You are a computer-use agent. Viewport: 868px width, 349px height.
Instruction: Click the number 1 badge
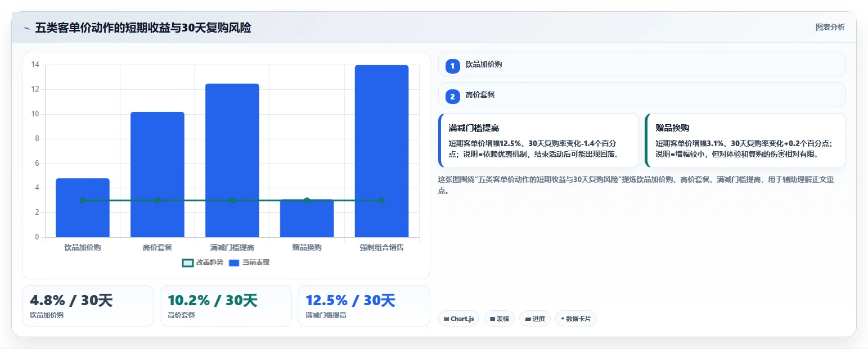(x=452, y=66)
